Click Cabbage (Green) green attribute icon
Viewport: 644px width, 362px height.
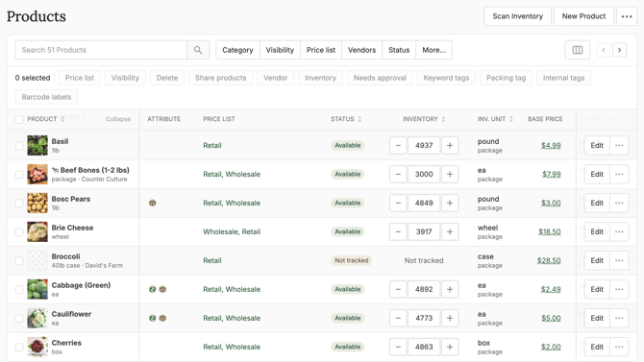point(153,289)
